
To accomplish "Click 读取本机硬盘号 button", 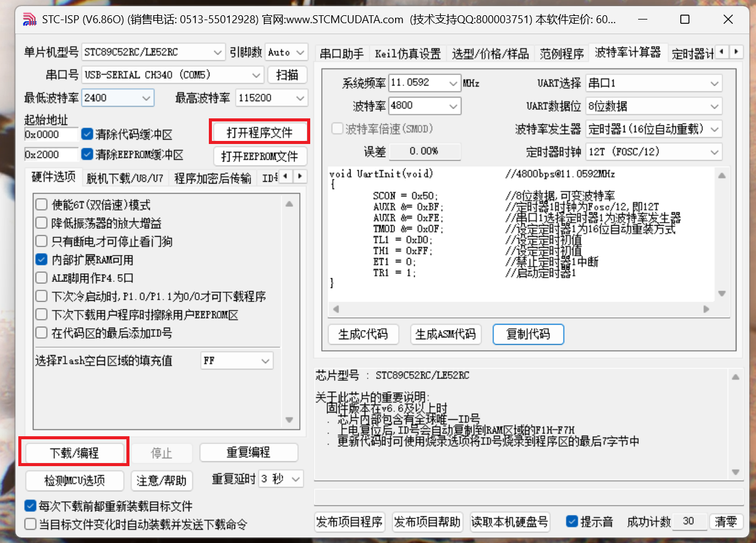I will [x=510, y=522].
